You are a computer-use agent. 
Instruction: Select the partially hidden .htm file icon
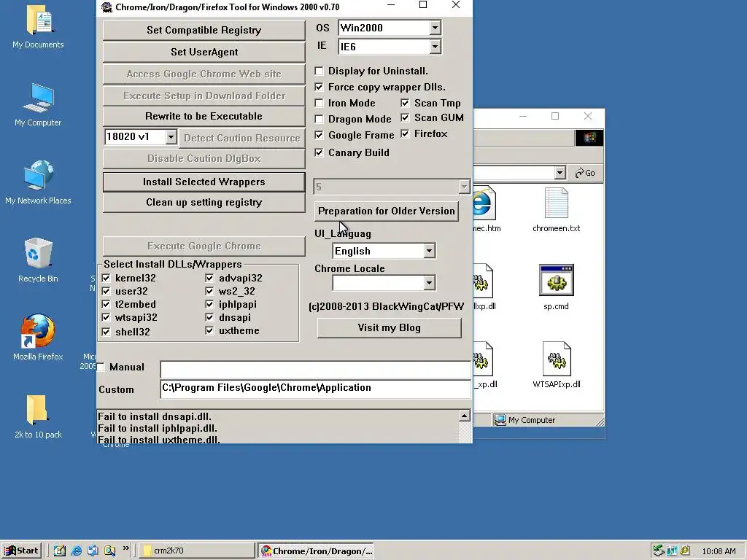(x=484, y=203)
